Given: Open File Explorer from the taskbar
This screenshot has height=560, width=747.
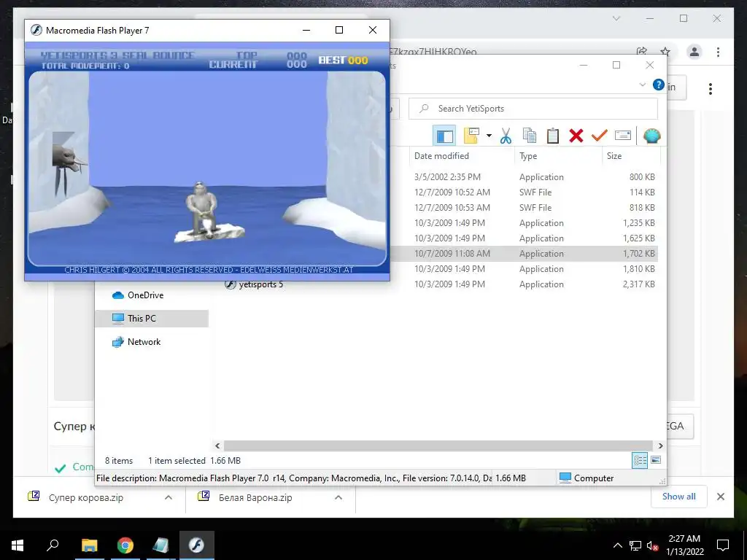Looking at the screenshot, I should pyautogui.click(x=89, y=545).
